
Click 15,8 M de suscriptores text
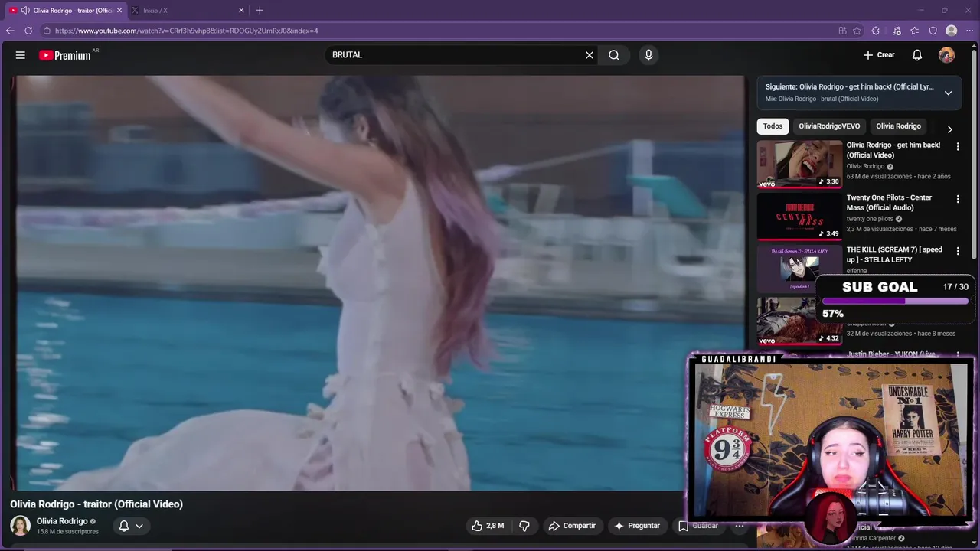[67, 532]
